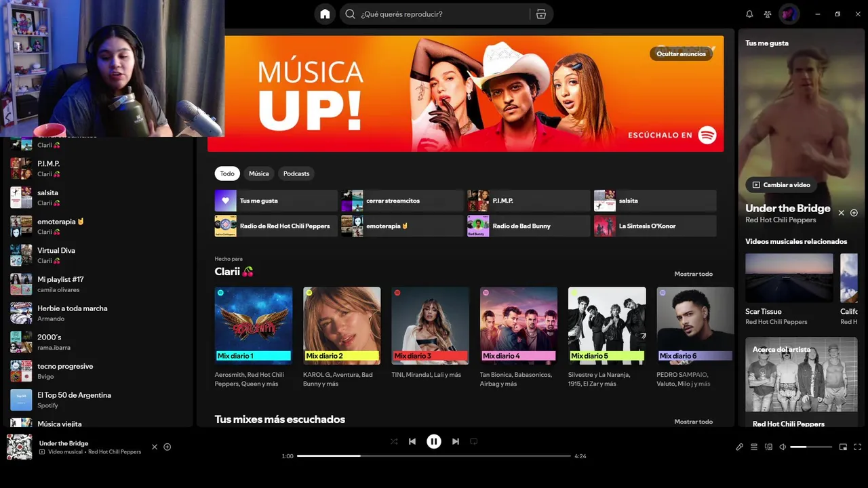868x488 pixels.
Task: Seek within the song progress bar
Action: [x=434, y=456]
